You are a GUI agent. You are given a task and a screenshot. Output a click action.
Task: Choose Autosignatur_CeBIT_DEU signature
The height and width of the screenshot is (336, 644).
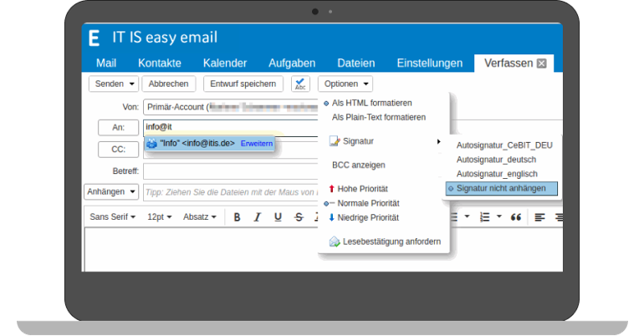tap(504, 145)
